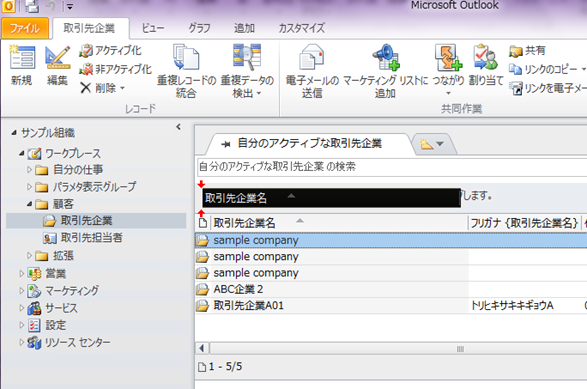This screenshot has width=587, height=389.
Task: Sort by フリガナ column header
Action: tap(524, 223)
